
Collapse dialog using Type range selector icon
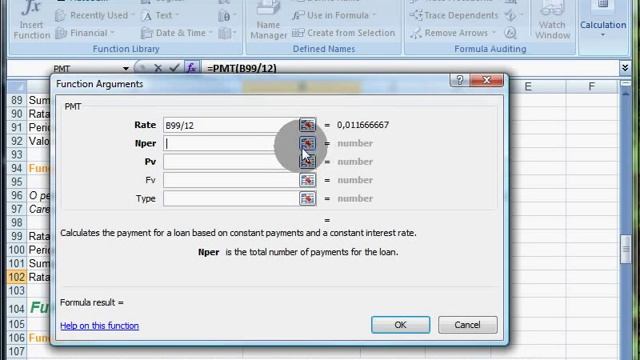[307, 198]
